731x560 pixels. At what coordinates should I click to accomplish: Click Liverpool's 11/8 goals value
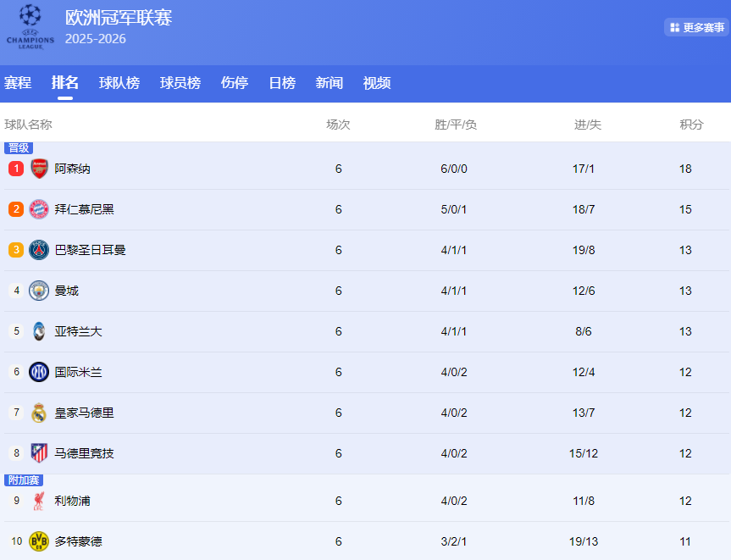[584, 501]
